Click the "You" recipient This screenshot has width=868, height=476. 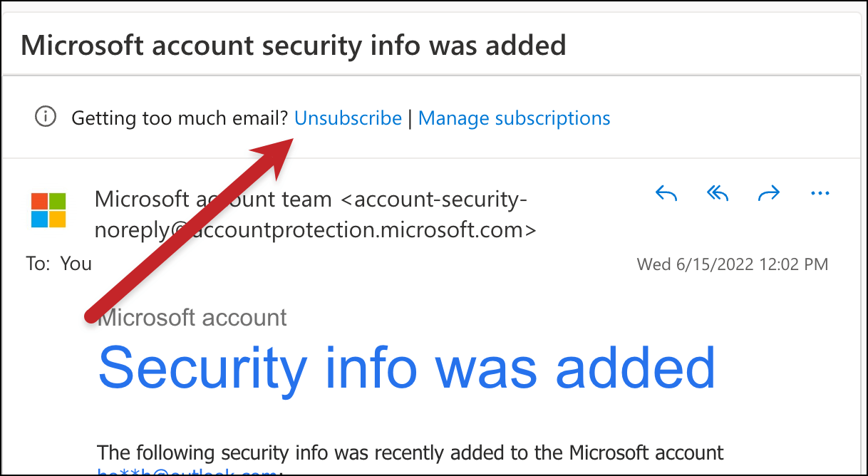pos(76,264)
